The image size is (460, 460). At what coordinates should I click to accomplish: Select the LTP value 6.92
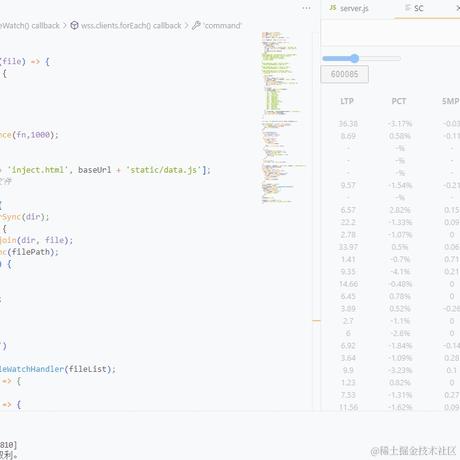click(348, 346)
